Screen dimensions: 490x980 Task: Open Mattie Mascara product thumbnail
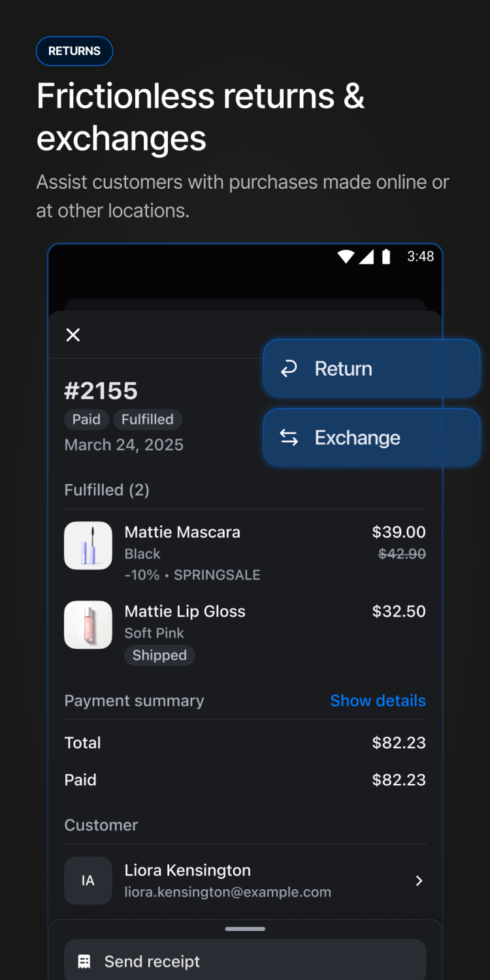88,546
